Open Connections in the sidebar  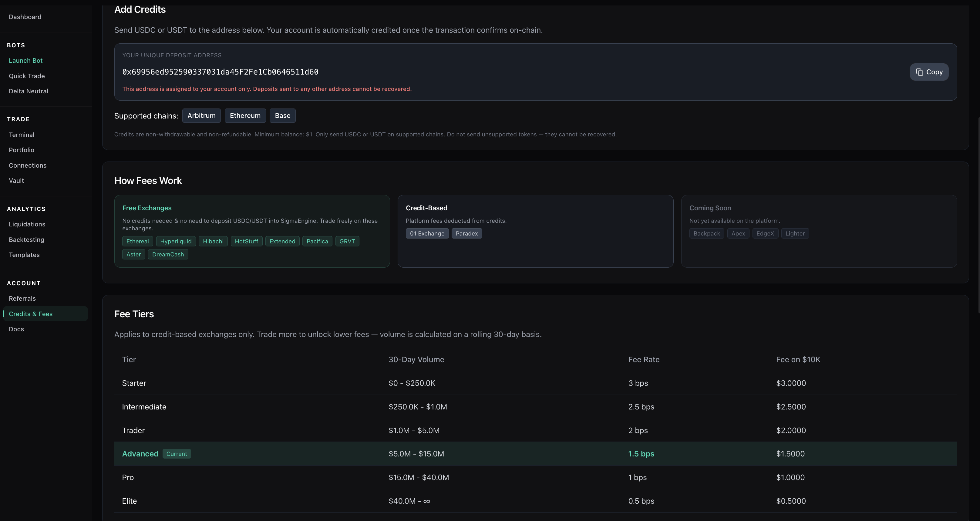(x=27, y=165)
